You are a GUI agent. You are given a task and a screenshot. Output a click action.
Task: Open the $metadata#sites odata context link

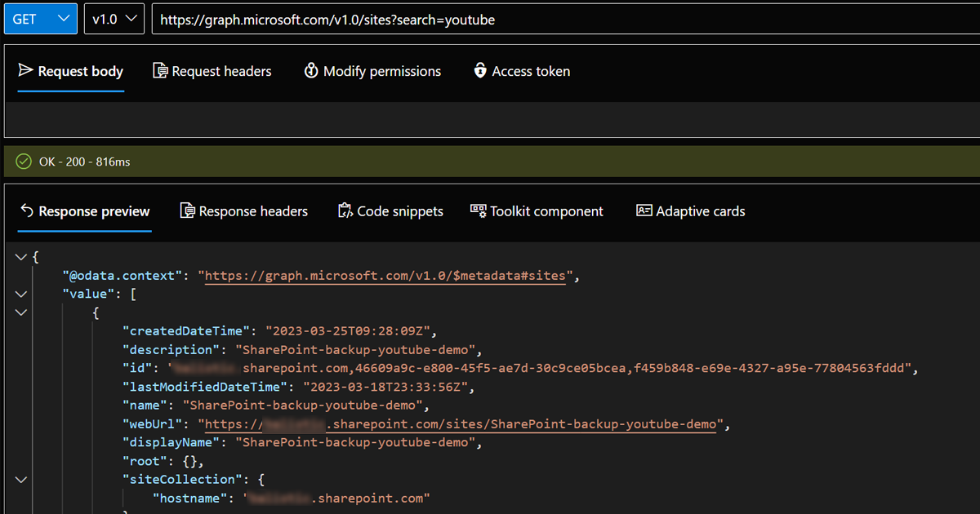(x=385, y=276)
